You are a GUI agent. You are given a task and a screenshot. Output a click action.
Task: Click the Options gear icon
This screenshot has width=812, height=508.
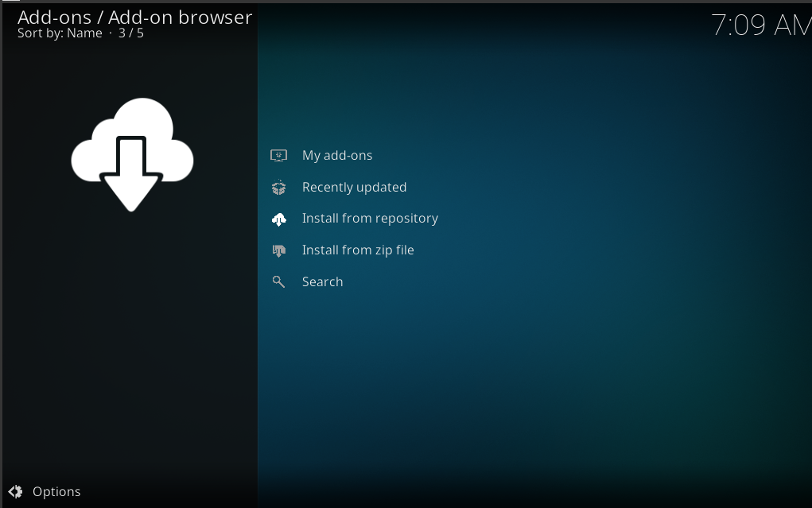tap(16, 491)
